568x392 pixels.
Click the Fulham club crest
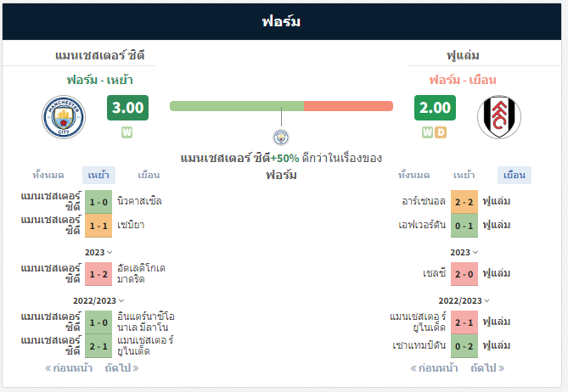pyautogui.click(x=499, y=117)
